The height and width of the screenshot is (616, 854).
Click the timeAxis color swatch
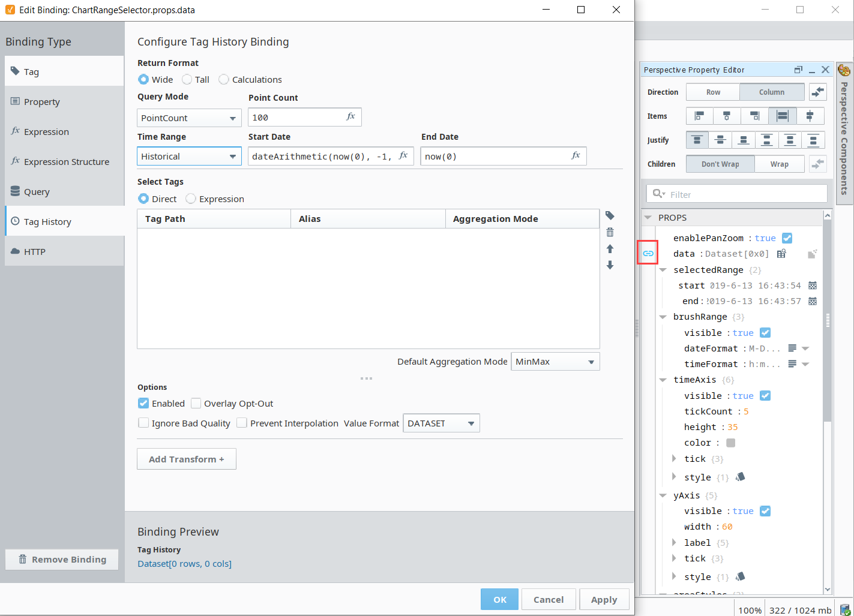(730, 443)
